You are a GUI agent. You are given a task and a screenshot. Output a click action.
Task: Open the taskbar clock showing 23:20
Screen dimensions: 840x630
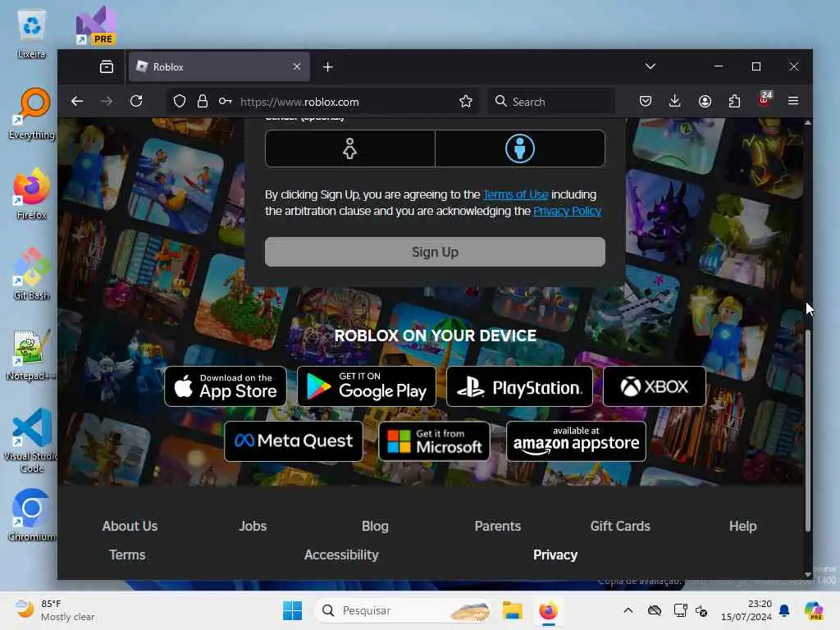[x=746, y=610]
